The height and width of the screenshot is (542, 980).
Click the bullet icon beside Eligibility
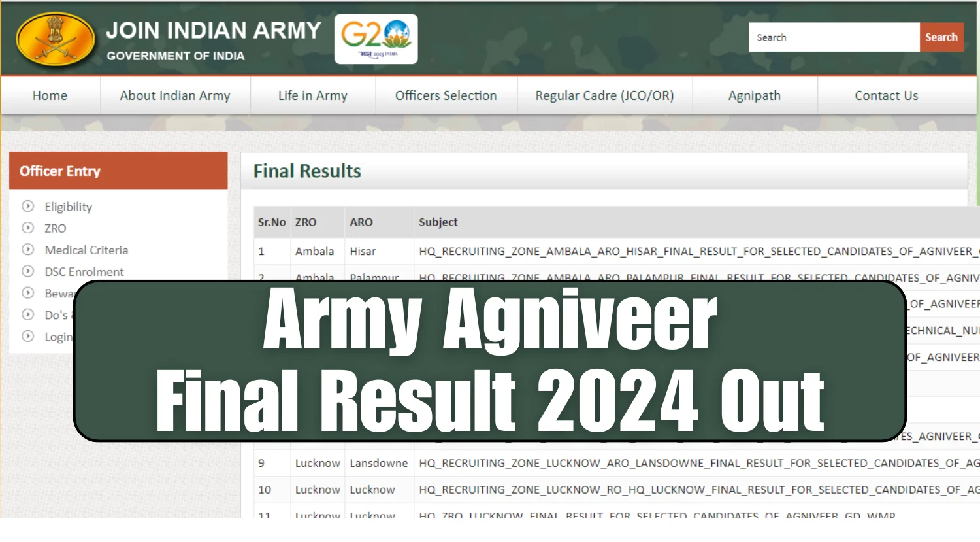tap(27, 206)
